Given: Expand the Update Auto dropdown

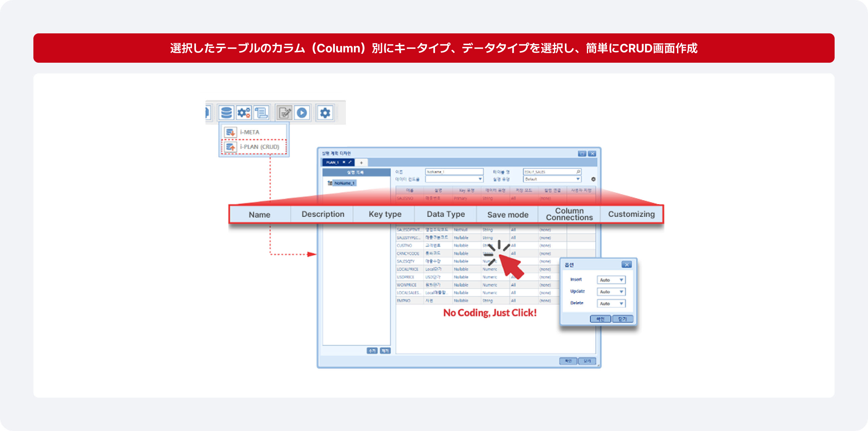Looking at the screenshot, I should coord(611,292).
